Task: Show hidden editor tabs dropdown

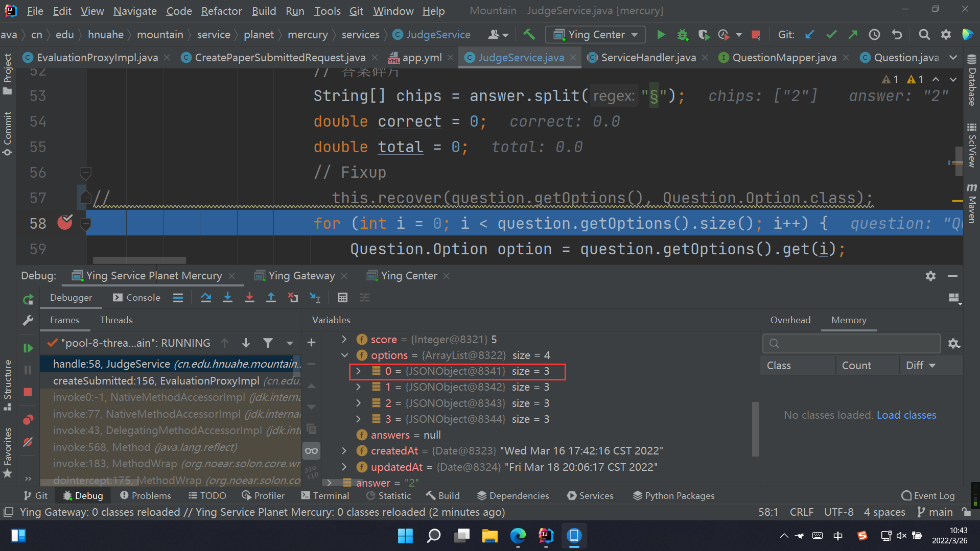Action: pyautogui.click(x=953, y=58)
